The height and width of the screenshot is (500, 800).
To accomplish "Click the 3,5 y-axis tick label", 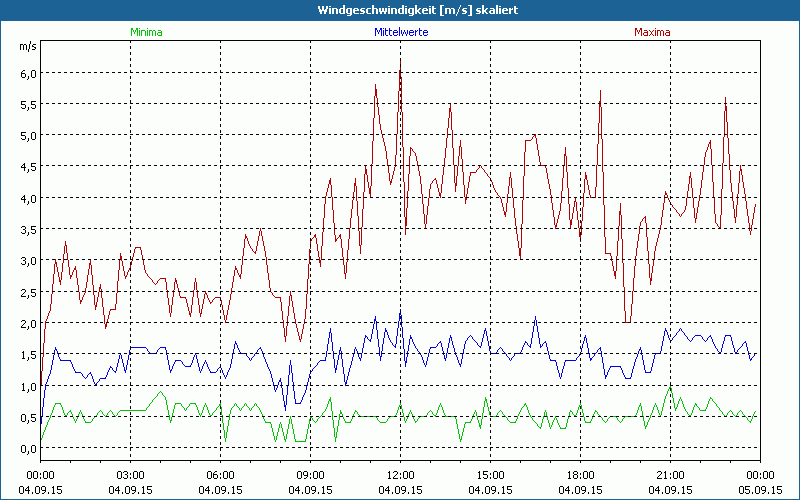I will pos(27,230).
